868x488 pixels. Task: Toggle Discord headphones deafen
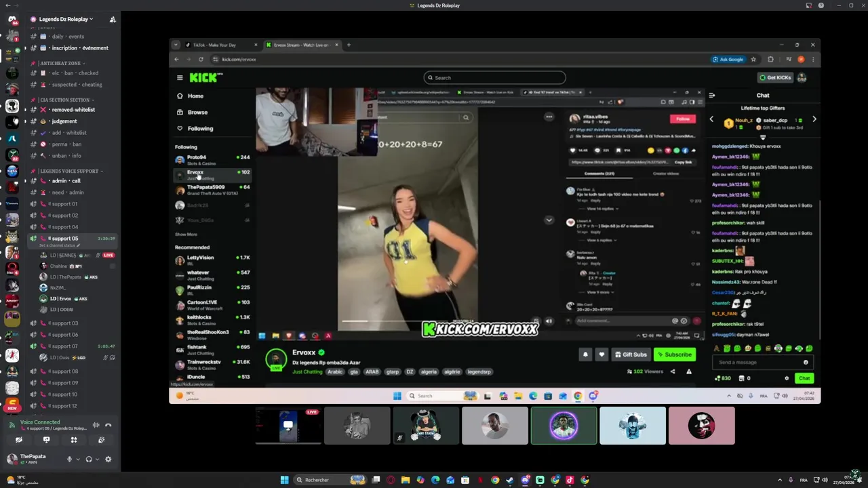pyautogui.click(x=88, y=460)
